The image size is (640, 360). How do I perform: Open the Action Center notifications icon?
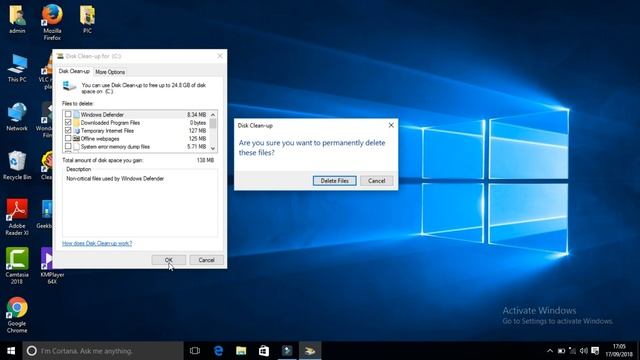[x=595, y=351]
